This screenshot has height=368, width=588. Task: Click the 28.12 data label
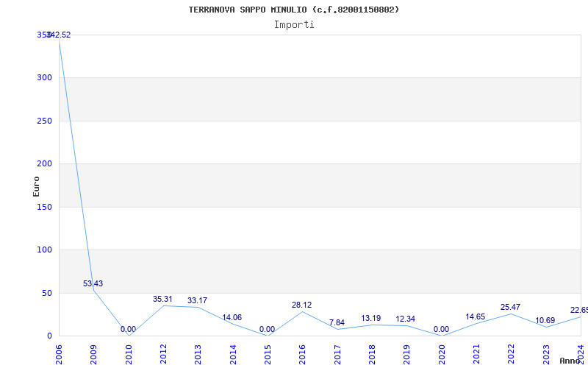(x=301, y=305)
